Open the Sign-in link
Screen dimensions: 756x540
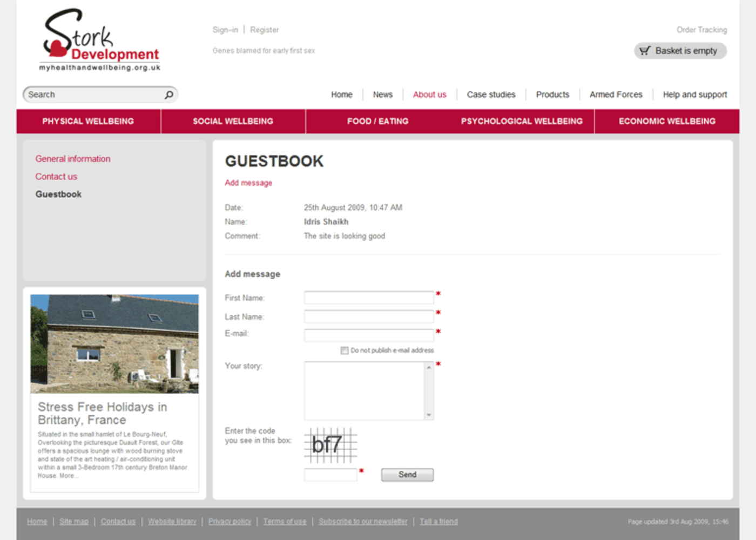point(225,30)
